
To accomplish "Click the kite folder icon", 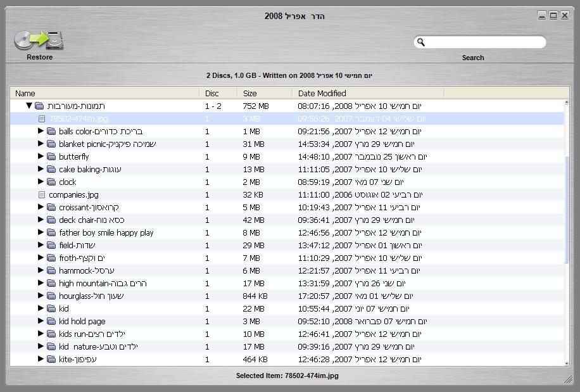I will pyautogui.click(x=51, y=359).
